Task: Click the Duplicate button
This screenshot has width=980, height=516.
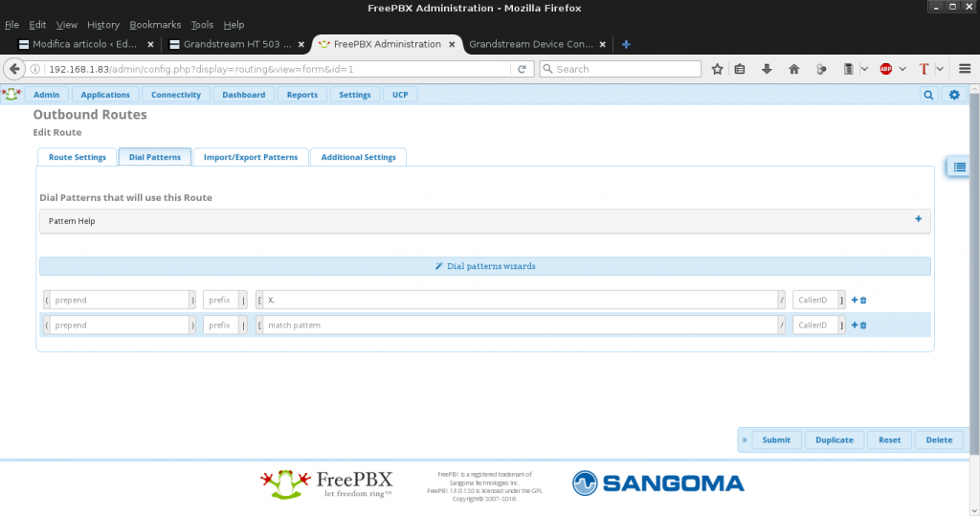Action: (x=835, y=440)
